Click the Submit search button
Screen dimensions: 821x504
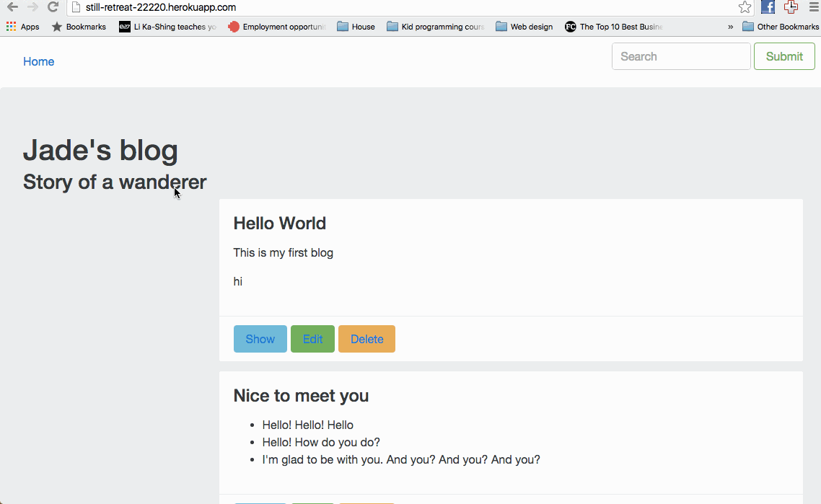coord(784,56)
